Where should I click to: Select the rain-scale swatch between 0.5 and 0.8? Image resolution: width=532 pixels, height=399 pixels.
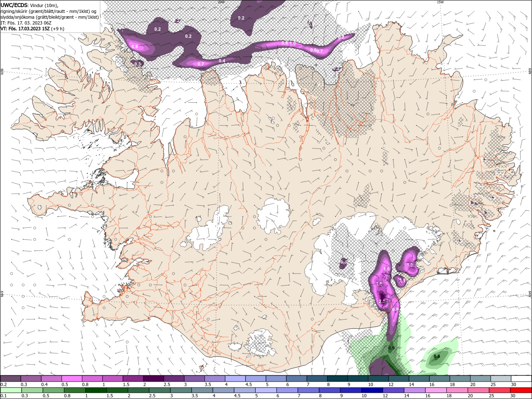point(53,390)
